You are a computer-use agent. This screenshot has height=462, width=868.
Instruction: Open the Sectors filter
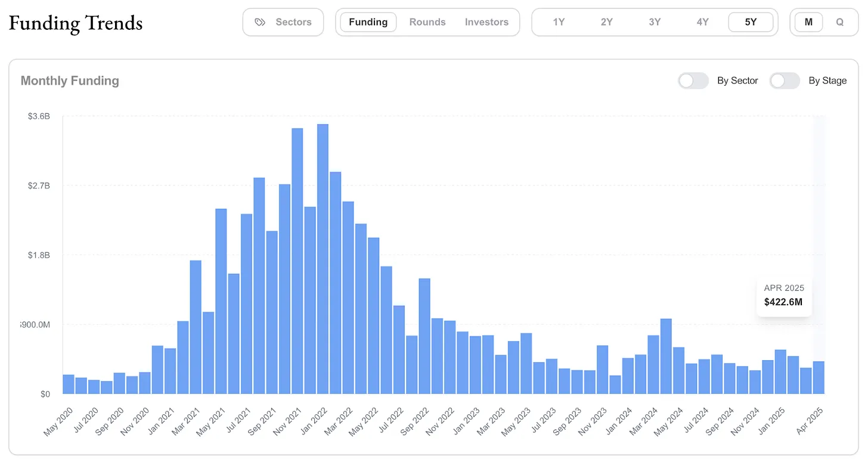pyautogui.click(x=283, y=22)
